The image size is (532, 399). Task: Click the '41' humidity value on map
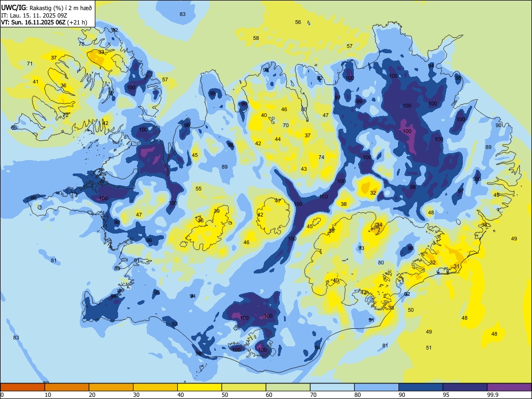click(36, 82)
